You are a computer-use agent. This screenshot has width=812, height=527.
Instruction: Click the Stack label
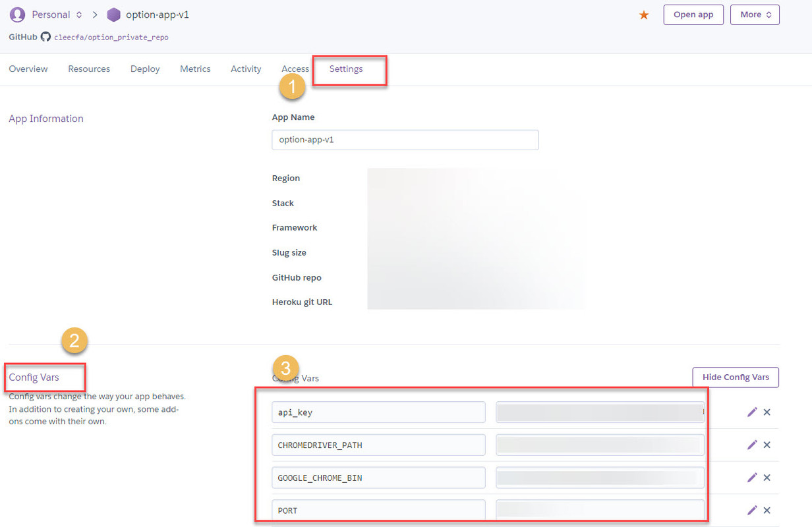[x=283, y=203]
